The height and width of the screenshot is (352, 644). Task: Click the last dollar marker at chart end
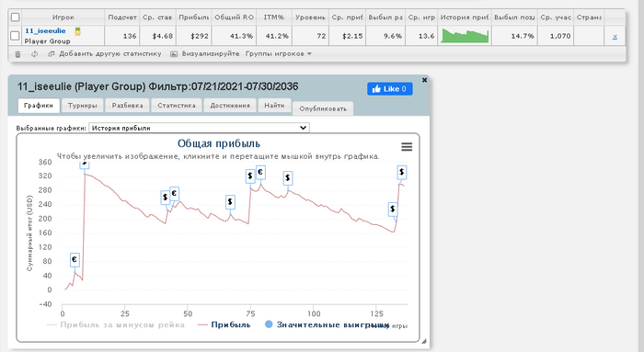(x=402, y=172)
